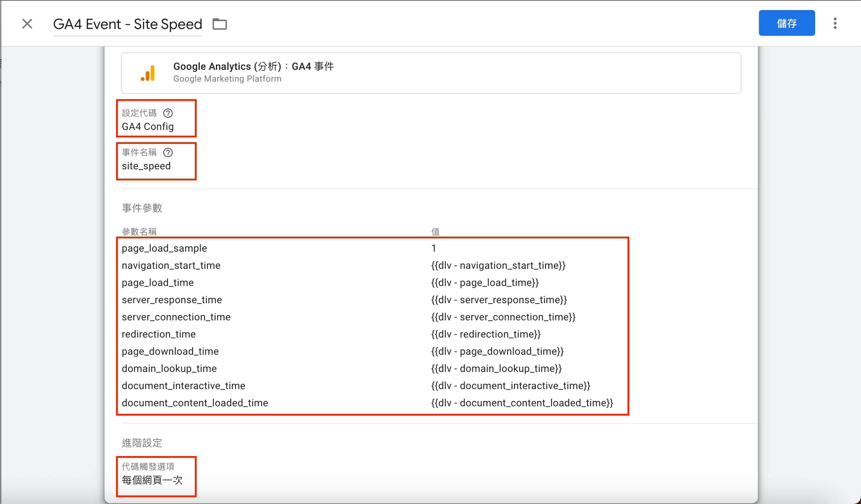Click value {{dlv - server_response_time}}
Screen dimensions: 861x504
[x=499, y=300]
